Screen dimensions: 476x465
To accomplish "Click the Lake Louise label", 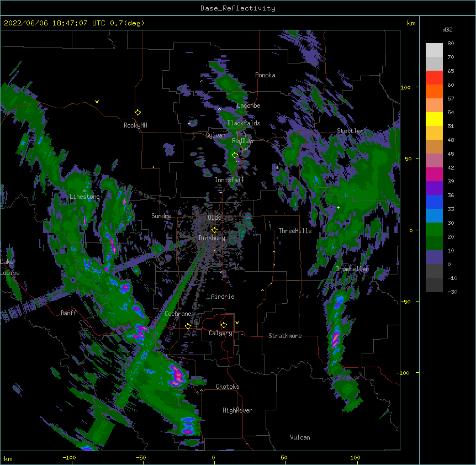I will [10, 267].
